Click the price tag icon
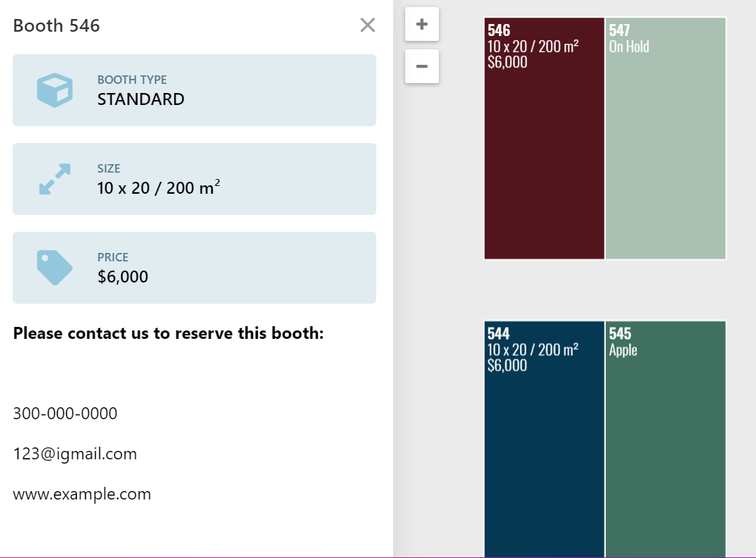Viewport: 756px width, 558px height. click(54, 268)
